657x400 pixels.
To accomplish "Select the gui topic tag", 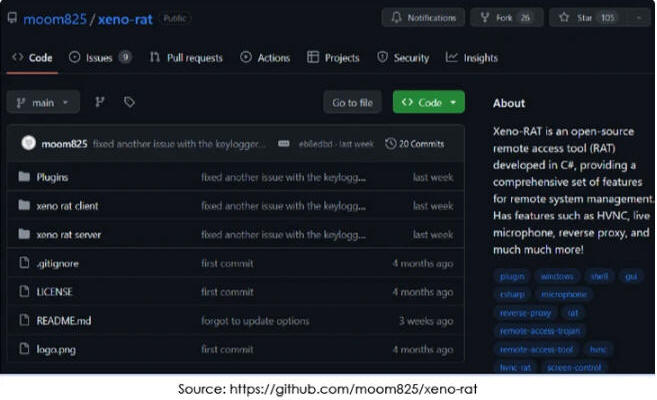I will point(631,276).
